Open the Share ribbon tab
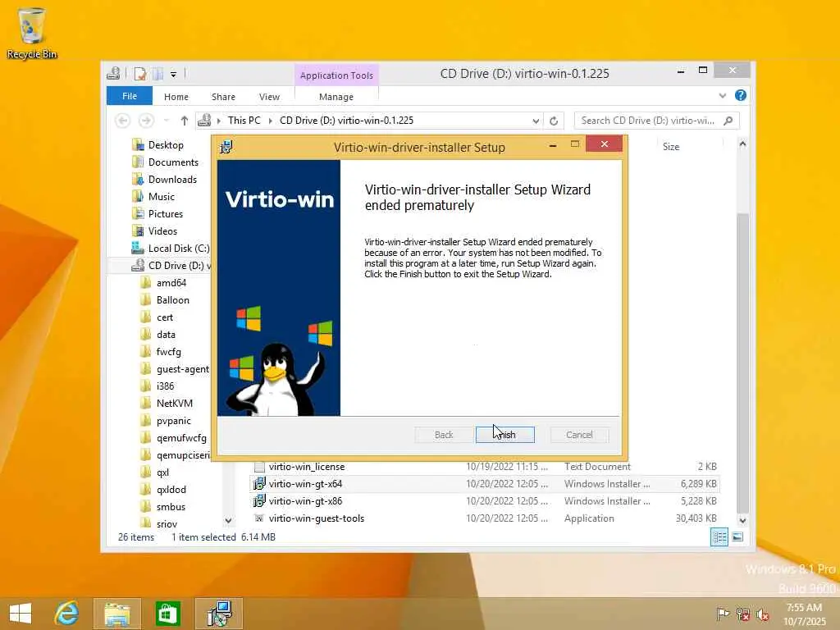840x630 pixels. 223,97
